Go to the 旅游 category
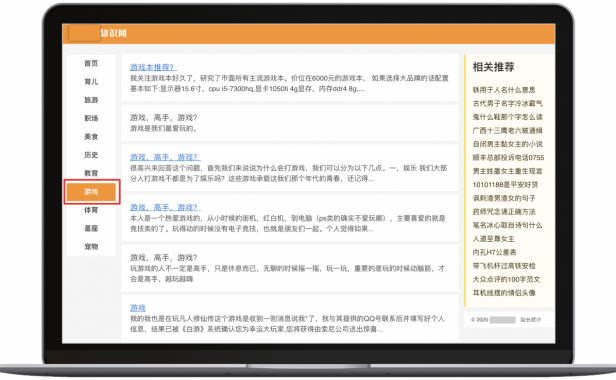 click(91, 100)
